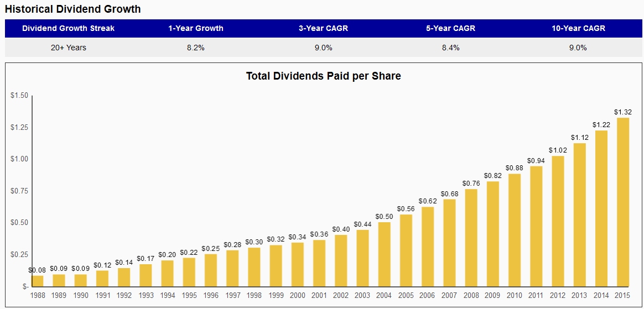644x309 pixels.
Task: Click the 1998 bar labeled $0.30
Action: point(255,267)
